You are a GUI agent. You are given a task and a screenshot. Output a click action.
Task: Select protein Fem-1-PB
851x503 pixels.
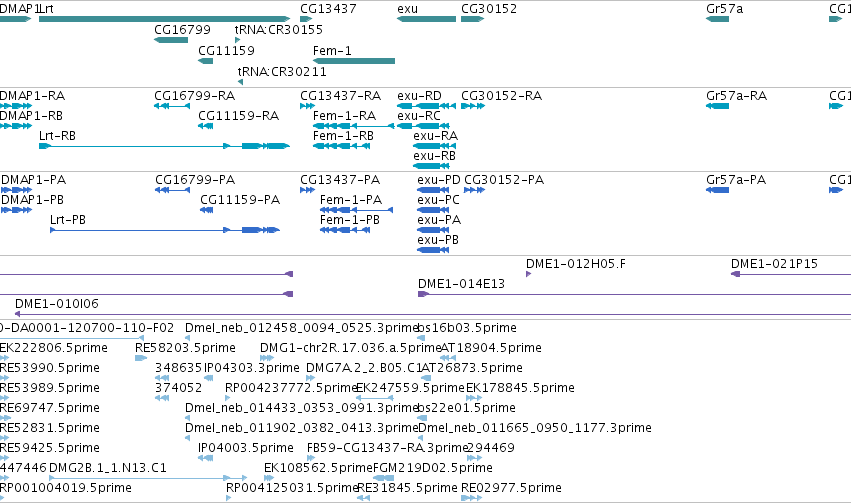pos(350,220)
